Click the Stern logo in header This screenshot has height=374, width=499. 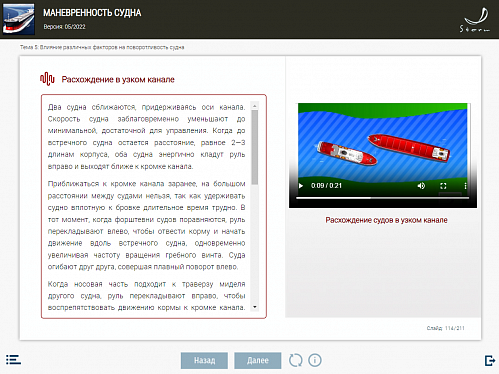click(x=475, y=20)
